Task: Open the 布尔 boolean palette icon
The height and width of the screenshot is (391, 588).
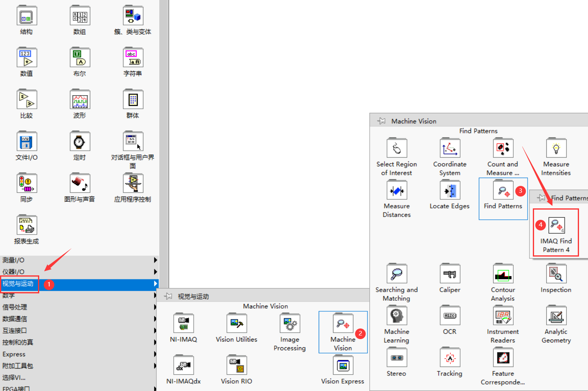Action: (80, 58)
